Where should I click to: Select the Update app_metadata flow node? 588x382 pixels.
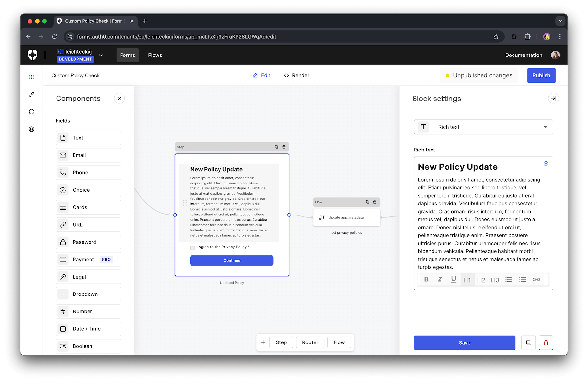click(x=347, y=217)
